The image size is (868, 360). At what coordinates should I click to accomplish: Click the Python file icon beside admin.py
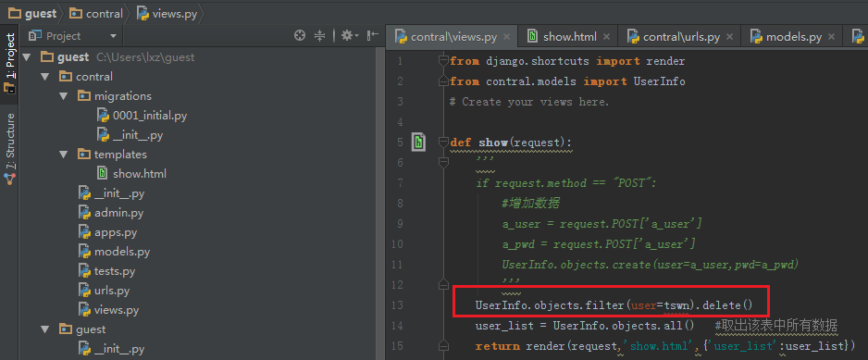(x=85, y=213)
